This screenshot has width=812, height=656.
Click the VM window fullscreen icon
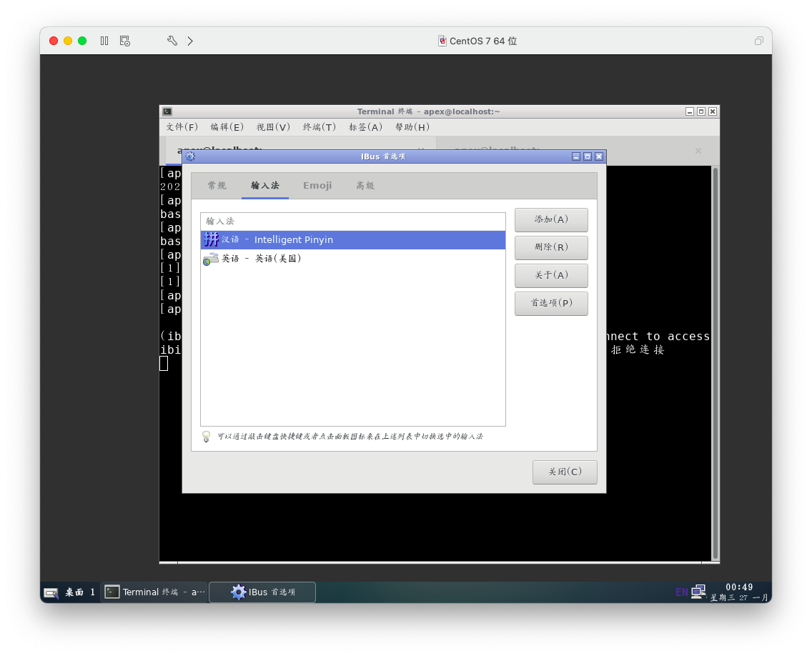tap(758, 41)
